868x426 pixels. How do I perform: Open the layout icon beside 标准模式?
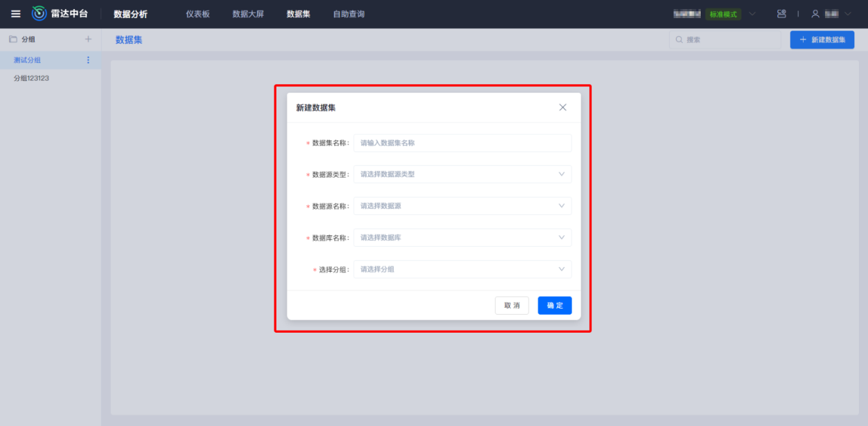782,14
